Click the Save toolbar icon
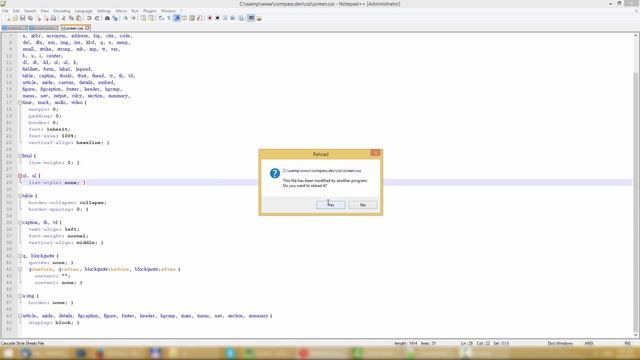Image resolution: width=640 pixels, height=360 pixels. (22, 18)
